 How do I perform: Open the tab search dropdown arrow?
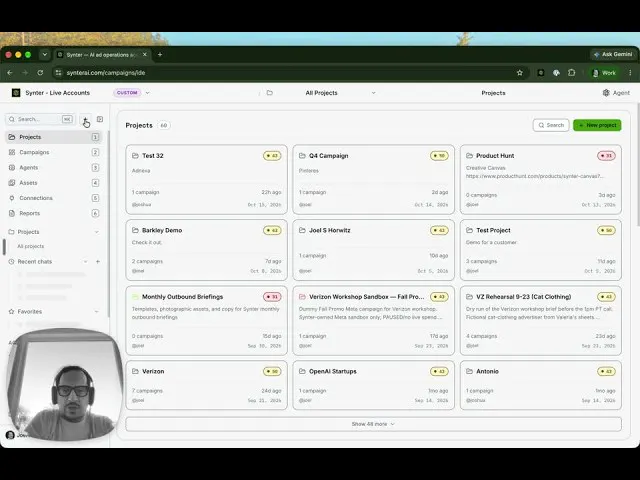pos(44,54)
